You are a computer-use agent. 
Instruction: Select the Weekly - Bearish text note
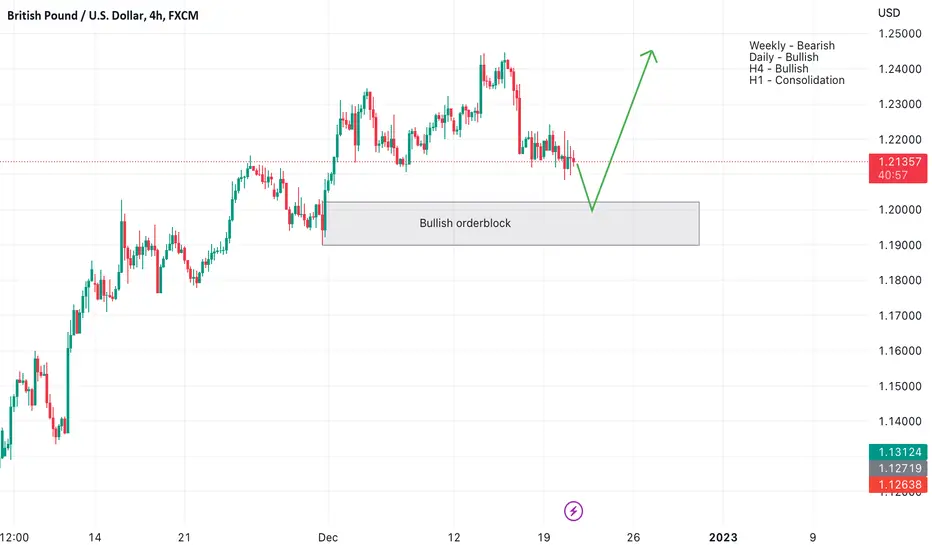(x=792, y=46)
